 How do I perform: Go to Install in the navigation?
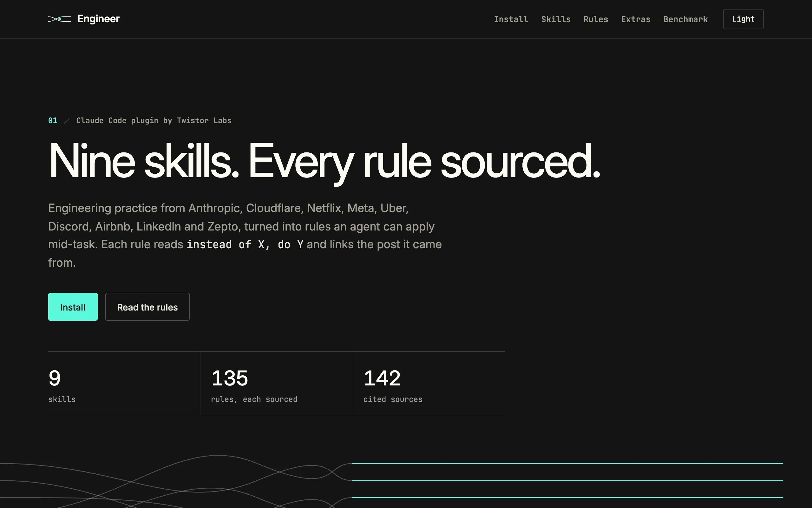(x=511, y=19)
